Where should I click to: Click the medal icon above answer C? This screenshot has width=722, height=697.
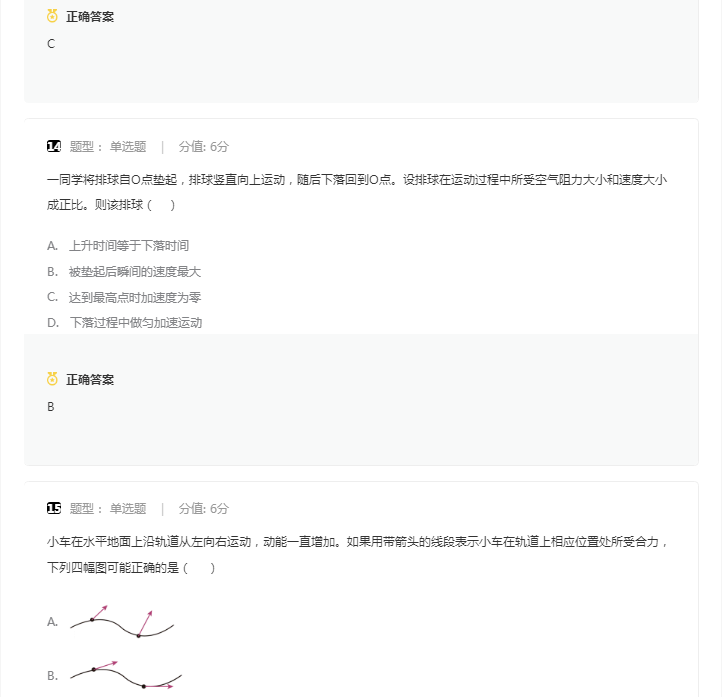click(52, 16)
